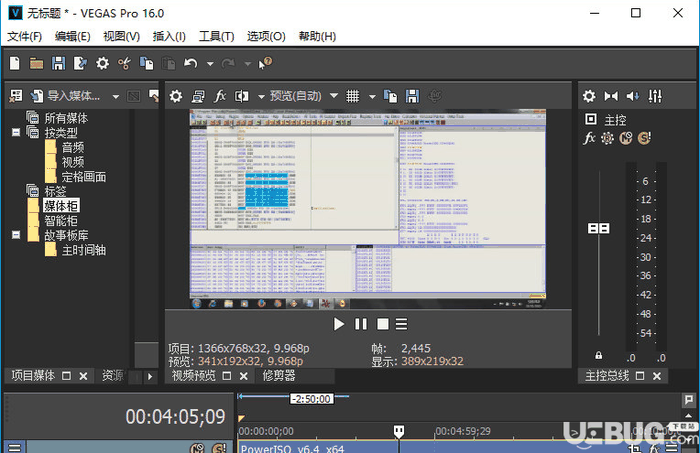Select the Audio media bin
The image size is (700, 453).
pos(73,147)
